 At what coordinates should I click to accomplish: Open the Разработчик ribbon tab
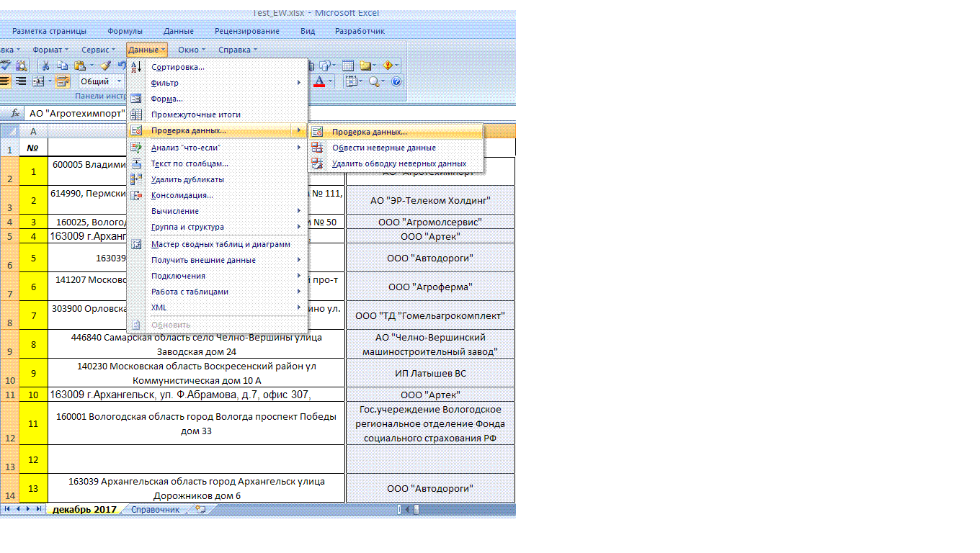coord(360,31)
